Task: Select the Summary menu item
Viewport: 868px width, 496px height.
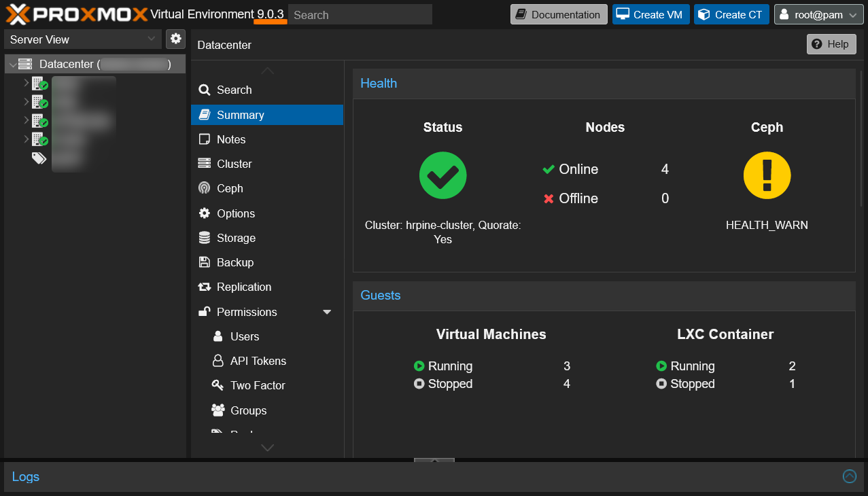Action: coord(267,115)
